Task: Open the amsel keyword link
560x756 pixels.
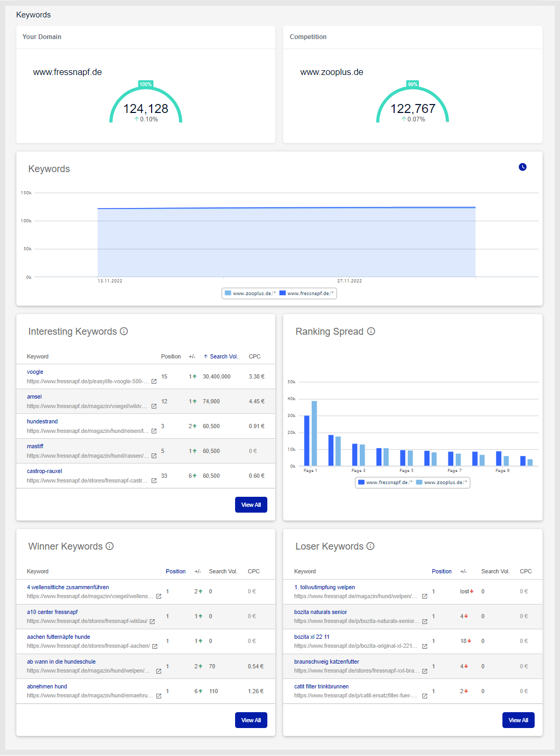Action: coord(34,396)
